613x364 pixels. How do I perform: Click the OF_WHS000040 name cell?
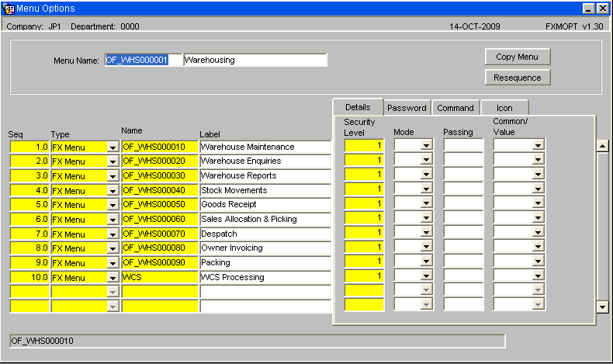(x=160, y=190)
